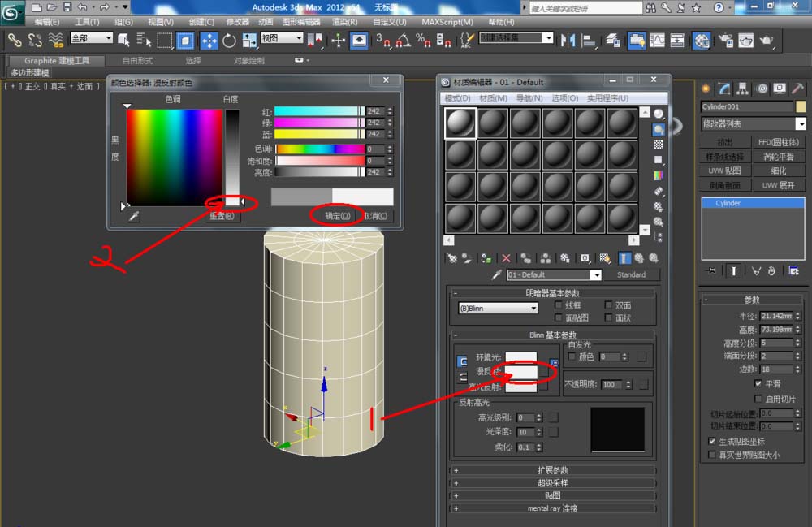
Task: Click the red X Reset Map icon
Action: tap(506, 258)
